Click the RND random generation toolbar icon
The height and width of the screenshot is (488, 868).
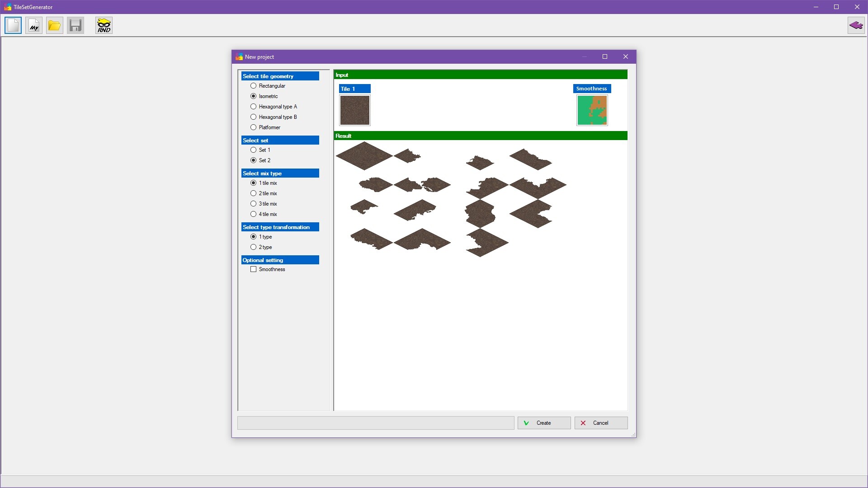[104, 25]
